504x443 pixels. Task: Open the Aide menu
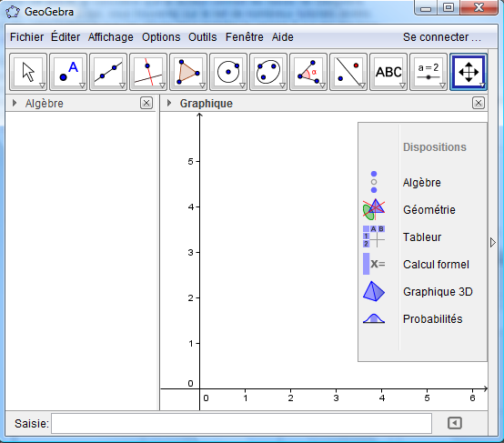tap(283, 37)
